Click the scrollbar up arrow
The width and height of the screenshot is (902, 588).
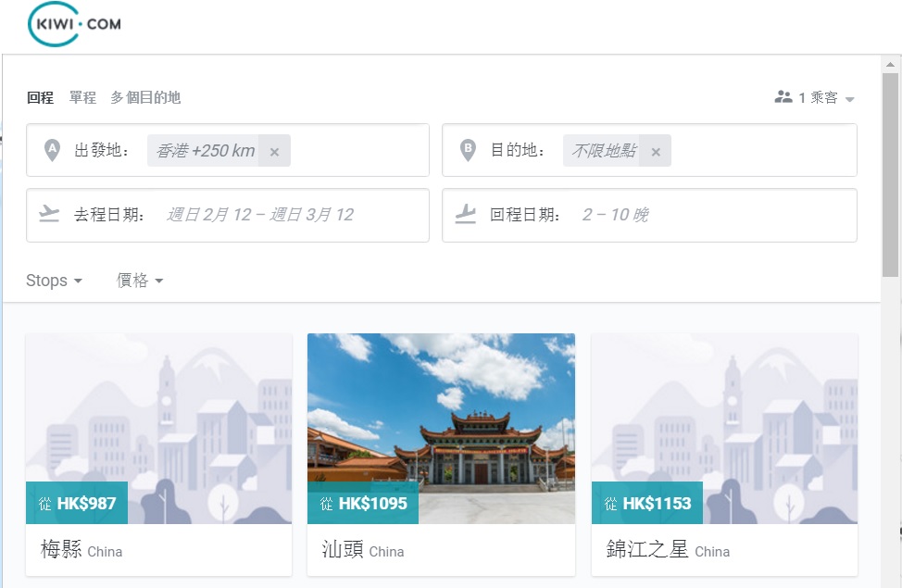pyautogui.click(x=891, y=64)
